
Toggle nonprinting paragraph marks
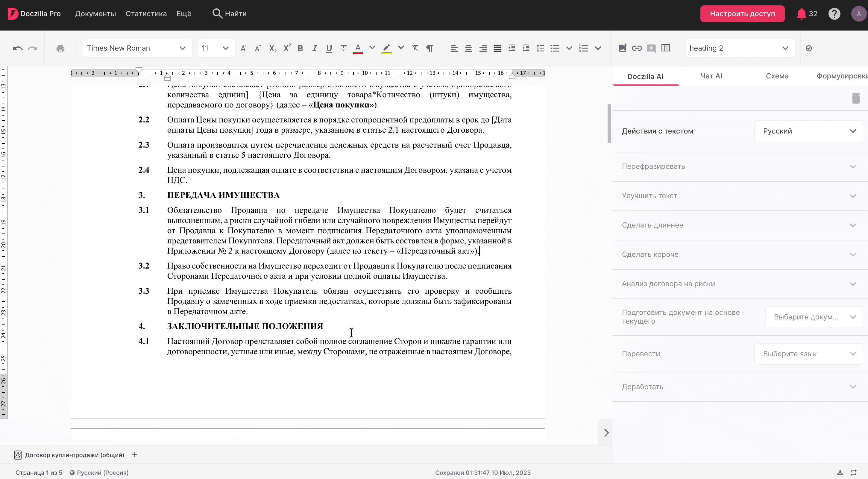point(430,48)
